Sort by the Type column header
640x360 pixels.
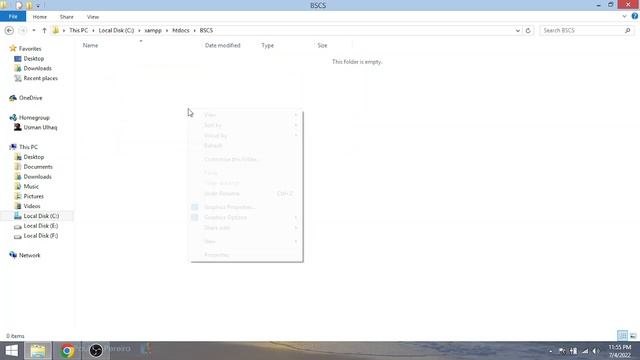(267, 45)
